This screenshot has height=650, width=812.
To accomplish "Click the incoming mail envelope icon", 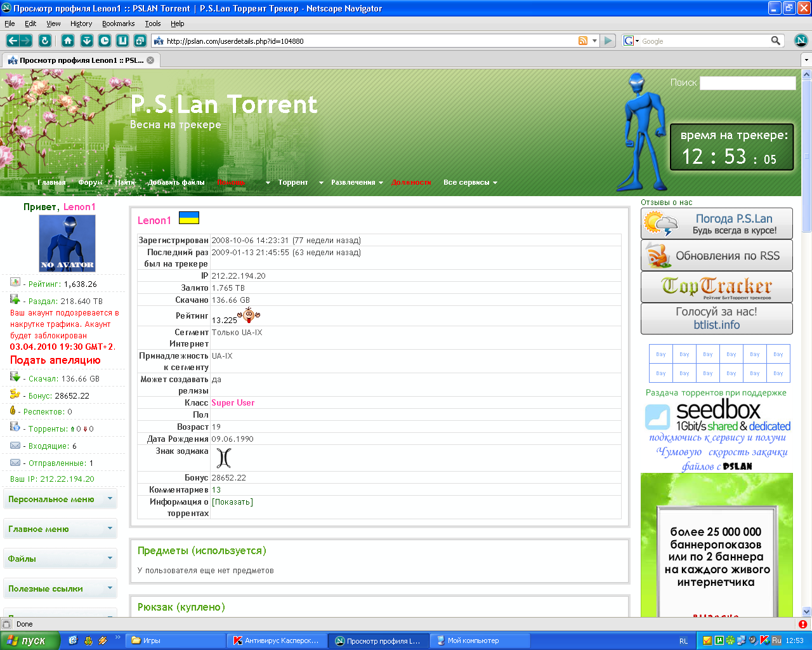I will (x=15, y=446).
